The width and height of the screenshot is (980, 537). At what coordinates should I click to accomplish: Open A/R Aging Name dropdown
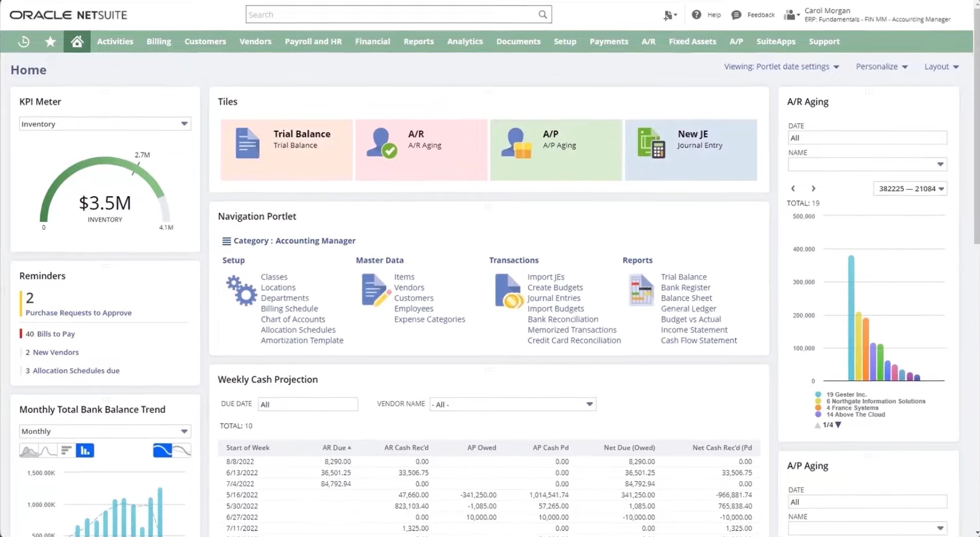tap(867, 164)
